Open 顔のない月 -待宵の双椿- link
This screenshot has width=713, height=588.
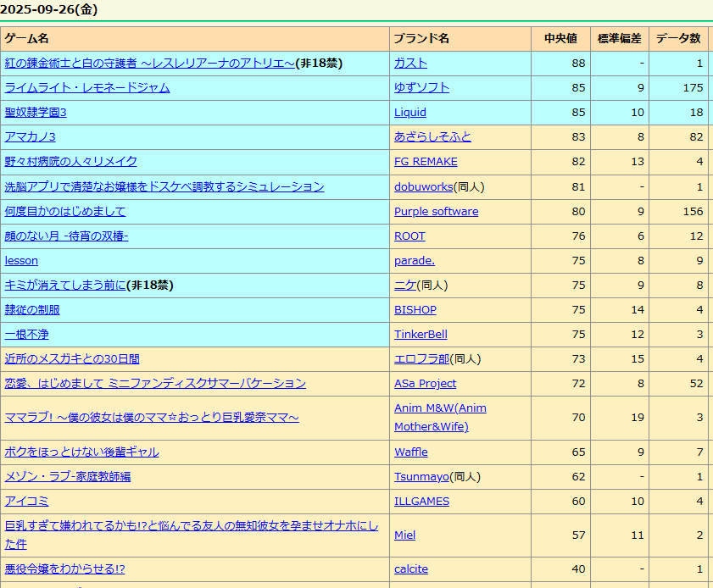66,236
